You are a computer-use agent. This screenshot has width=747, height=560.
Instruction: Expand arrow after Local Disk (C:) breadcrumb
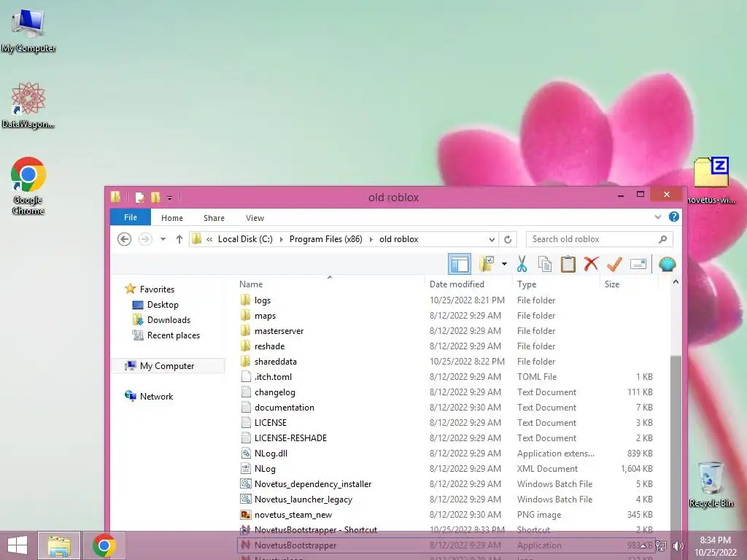pyautogui.click(x=281, y=239)
